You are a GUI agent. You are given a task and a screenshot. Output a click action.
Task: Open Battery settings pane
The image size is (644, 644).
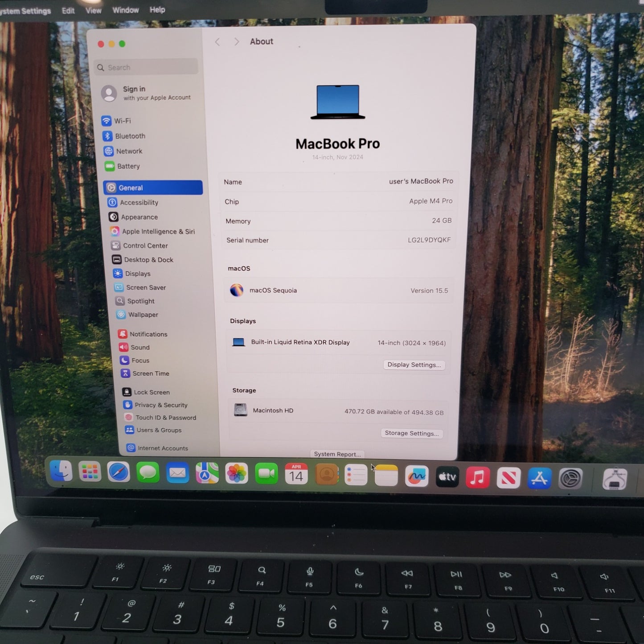click(128, 166)
